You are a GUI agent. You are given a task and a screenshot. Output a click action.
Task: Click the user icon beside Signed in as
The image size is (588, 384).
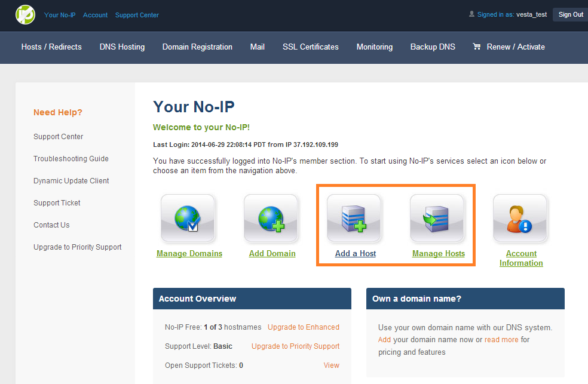471,14
